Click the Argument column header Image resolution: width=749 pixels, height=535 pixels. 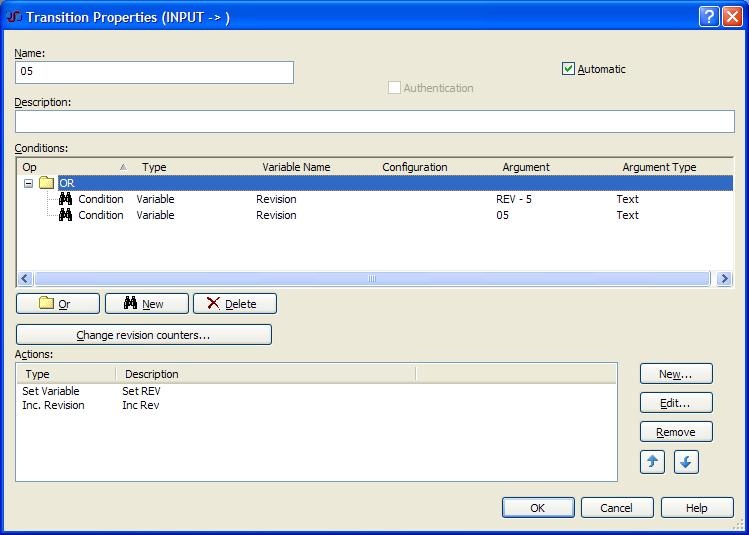[x=554, y=167]
